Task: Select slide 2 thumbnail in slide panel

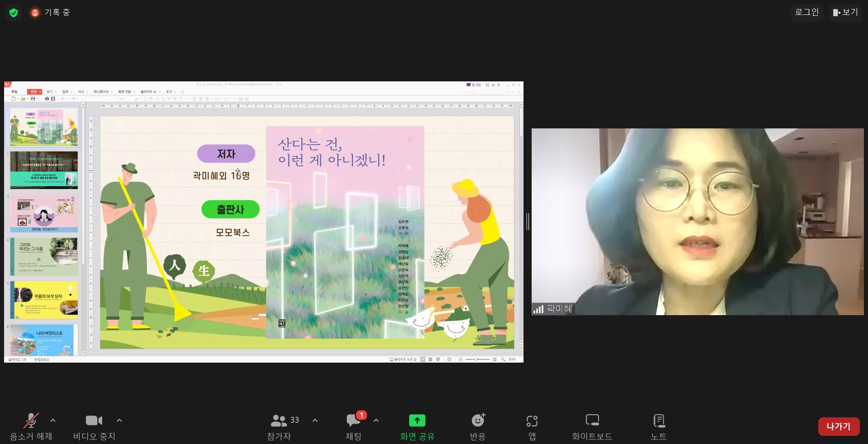Action: 44,170
